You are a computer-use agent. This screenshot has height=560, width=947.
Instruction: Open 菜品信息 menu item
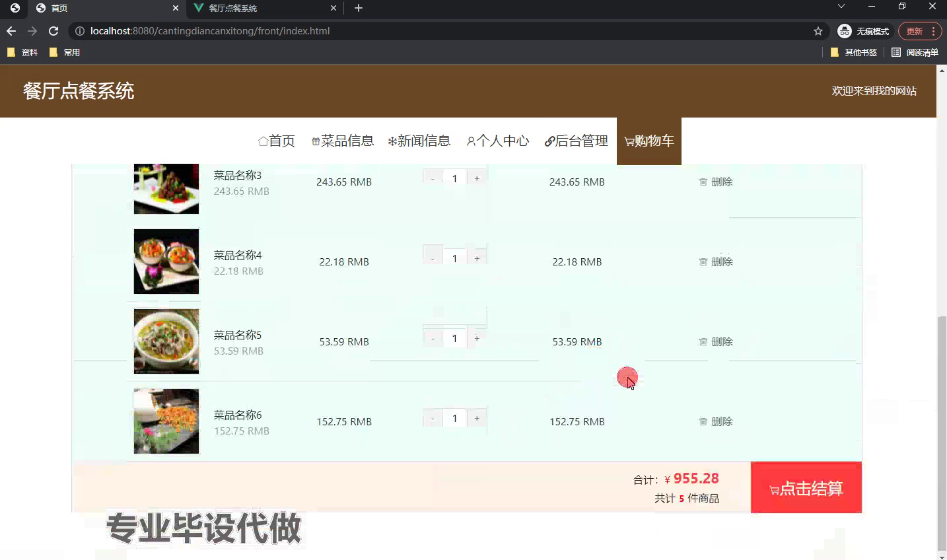tap(343, 141)
